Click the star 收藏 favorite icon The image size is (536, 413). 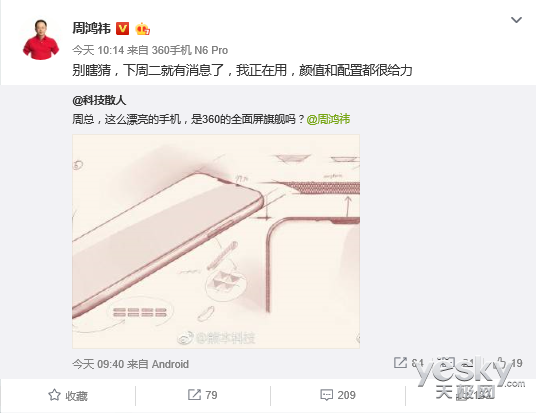[54, 395]
